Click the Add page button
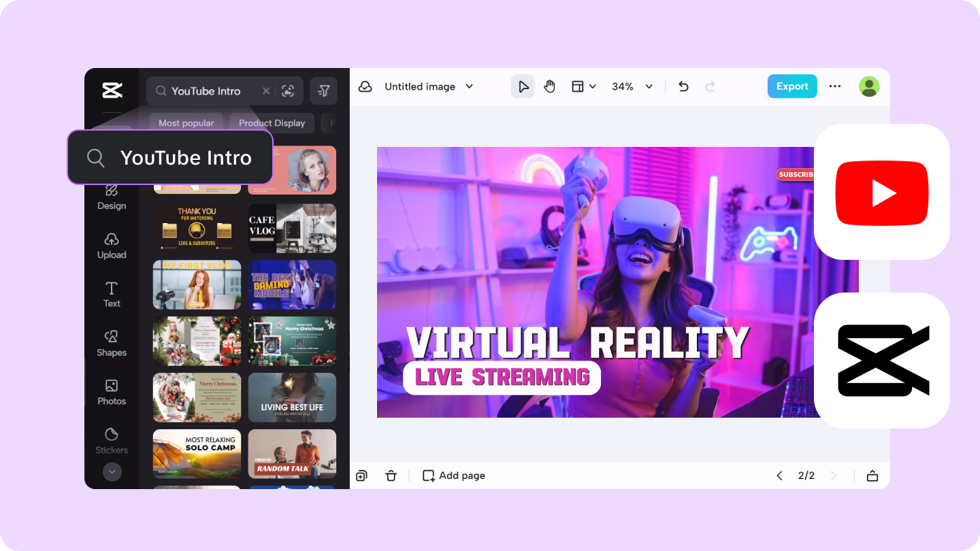This screenshot has width=980, height=551. click(x=454, y=475)
